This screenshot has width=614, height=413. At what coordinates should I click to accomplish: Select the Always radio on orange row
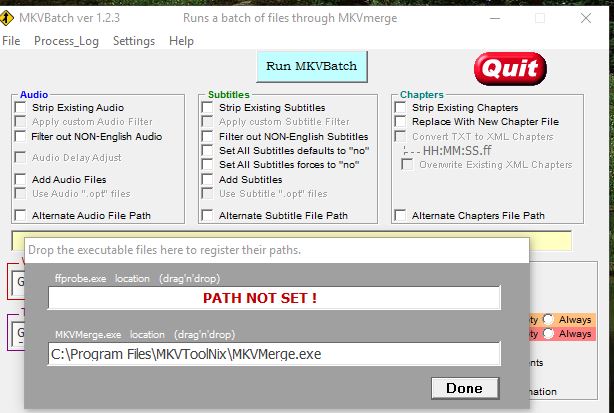(548, 319)
